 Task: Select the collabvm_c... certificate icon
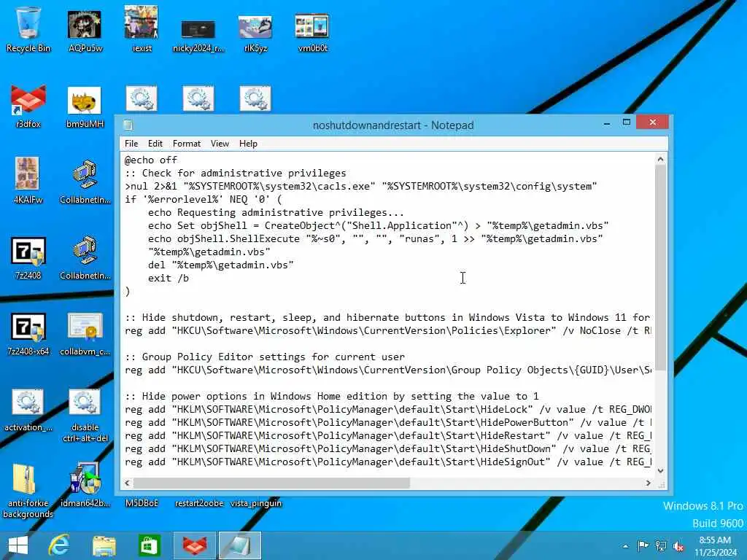(85, 333)
